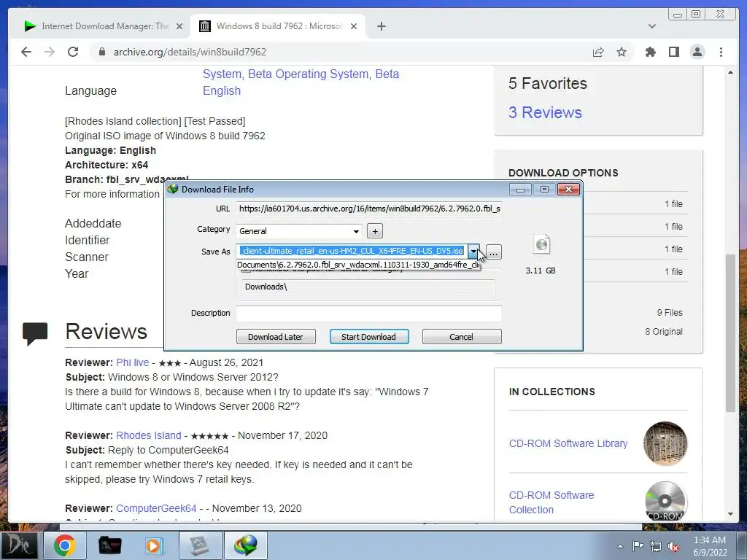Open the Chrome extensions puzzle icon
Image resolution: width=747 pixels, height=560 pixels.
(x=650, y=52)
